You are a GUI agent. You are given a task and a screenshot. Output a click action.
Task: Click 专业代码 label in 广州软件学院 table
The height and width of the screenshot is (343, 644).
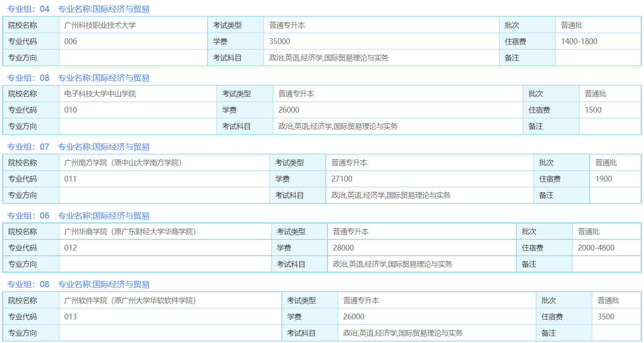[x=22, y=317]
